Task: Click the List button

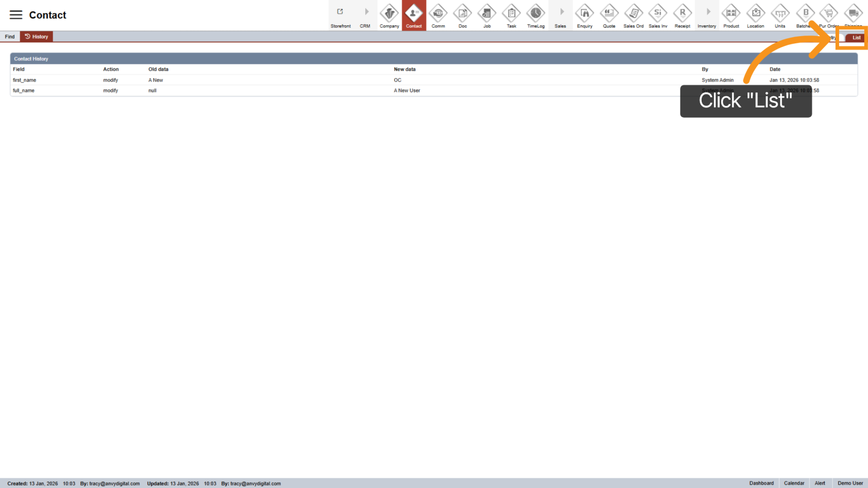Action: 856,37
